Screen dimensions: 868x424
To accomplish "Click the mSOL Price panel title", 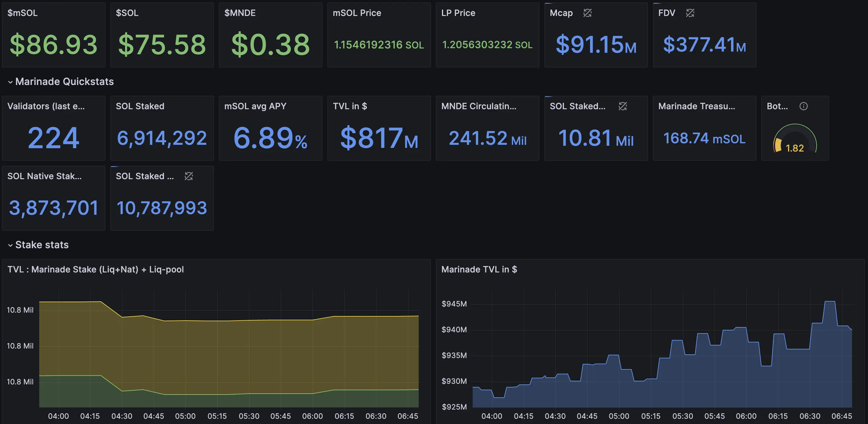I will (357, 13).
